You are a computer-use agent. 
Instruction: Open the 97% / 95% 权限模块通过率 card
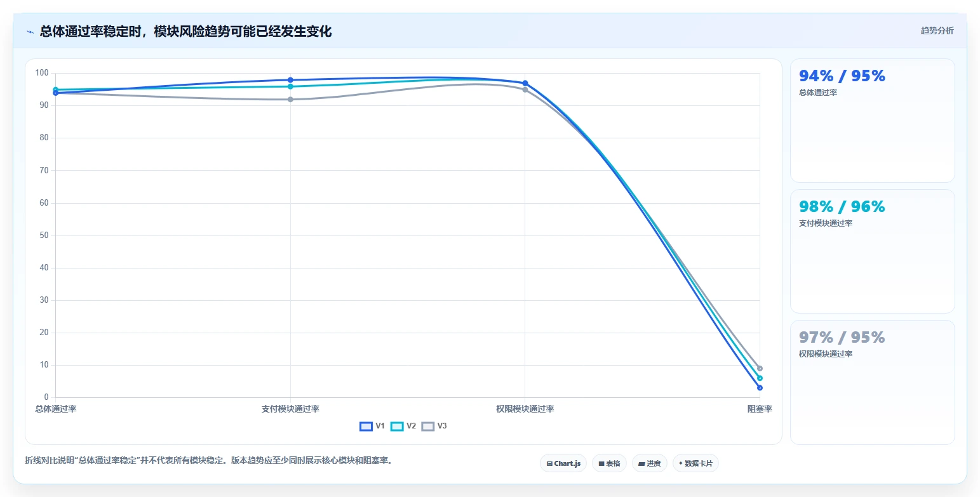(x=872, y=382)
